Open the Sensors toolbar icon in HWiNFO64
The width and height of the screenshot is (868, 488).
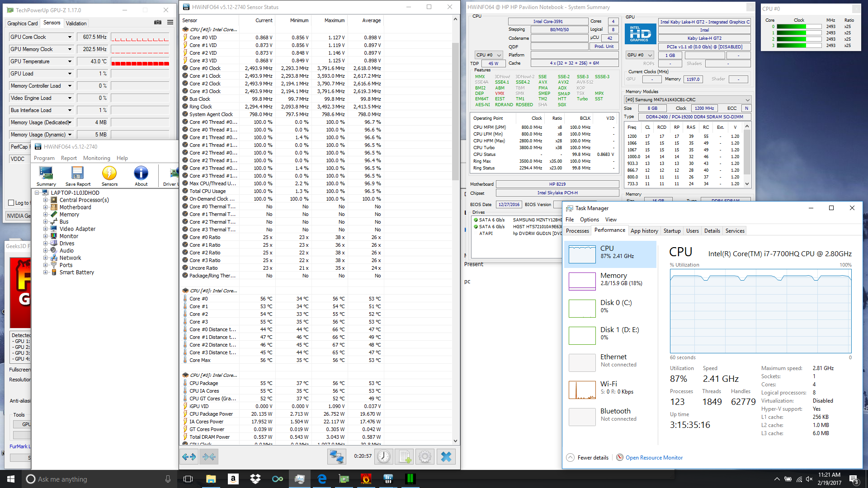[109, 176]
